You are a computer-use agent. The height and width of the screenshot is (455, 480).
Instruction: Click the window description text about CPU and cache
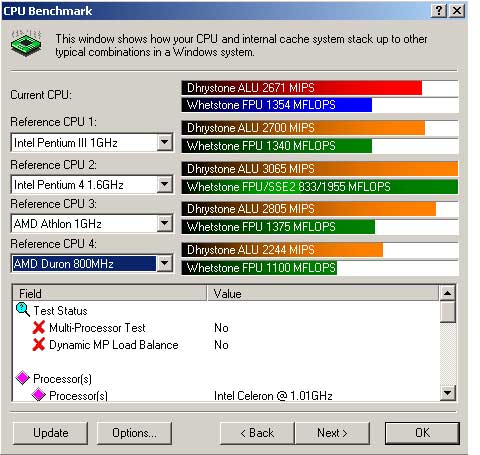tap(241, 45)
